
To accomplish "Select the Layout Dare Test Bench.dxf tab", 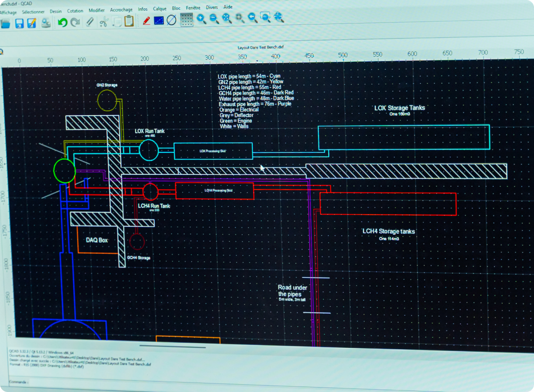I will [261, 47].
